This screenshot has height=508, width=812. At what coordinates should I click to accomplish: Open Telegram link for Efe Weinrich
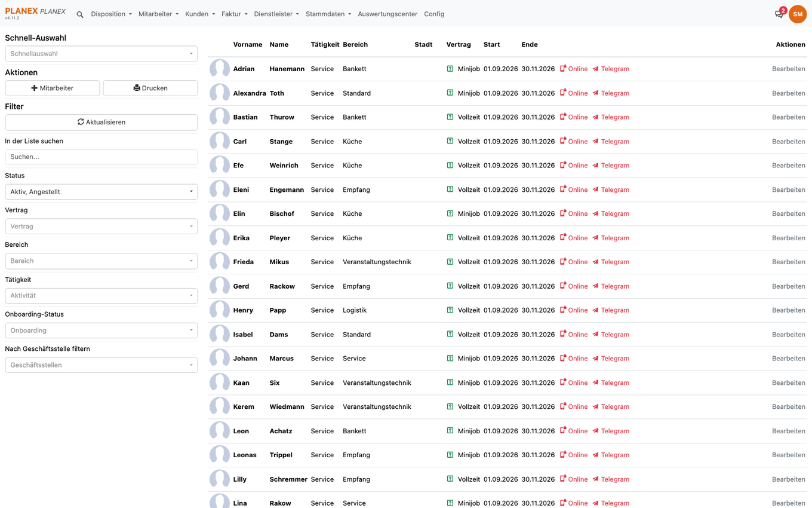[x=611, y=166]
